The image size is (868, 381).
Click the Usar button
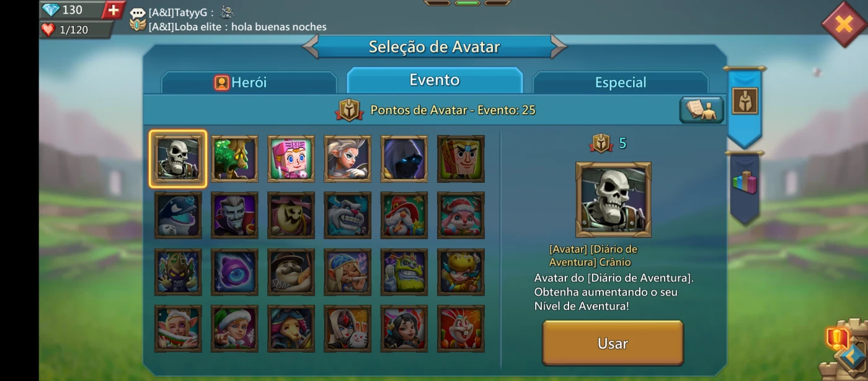[x=613, y=343]
